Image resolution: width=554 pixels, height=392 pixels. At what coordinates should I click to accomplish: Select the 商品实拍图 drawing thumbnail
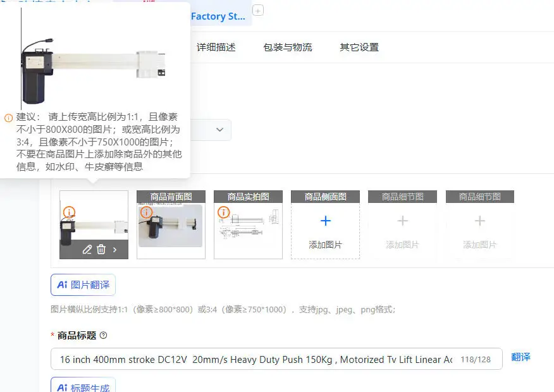coord(248,225)
